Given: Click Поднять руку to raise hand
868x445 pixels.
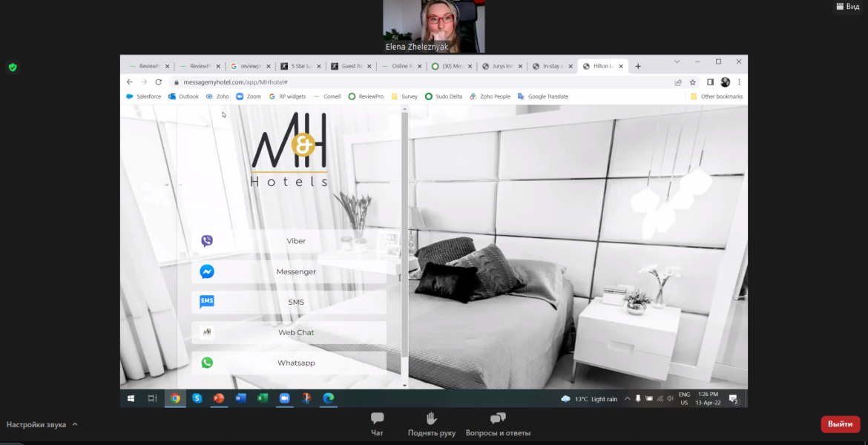Looking at the screenshot, I should 432,424.
